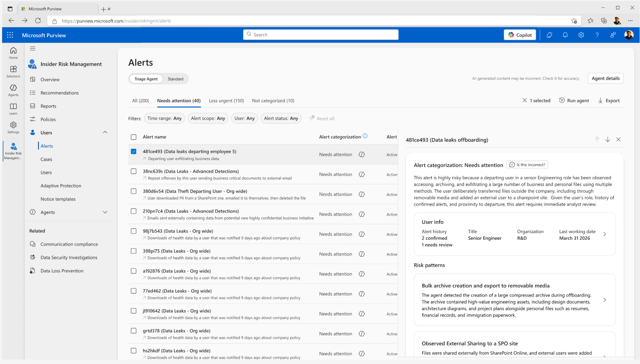Toggle the select all alerts checkbox
Image resolution: width=640 pixels, height=364 pixels.
coord(134,137)
